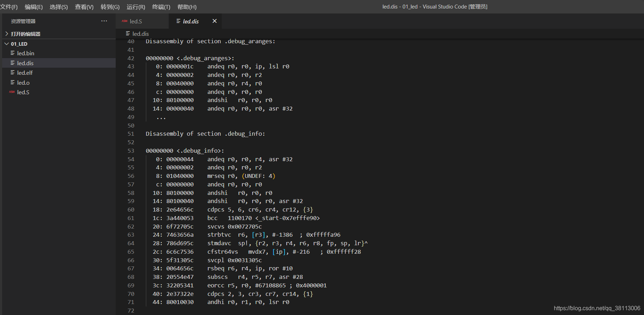The image size is (644, 315).
Task: Open led.S in the explorer
Action: [x=59, y=92]
